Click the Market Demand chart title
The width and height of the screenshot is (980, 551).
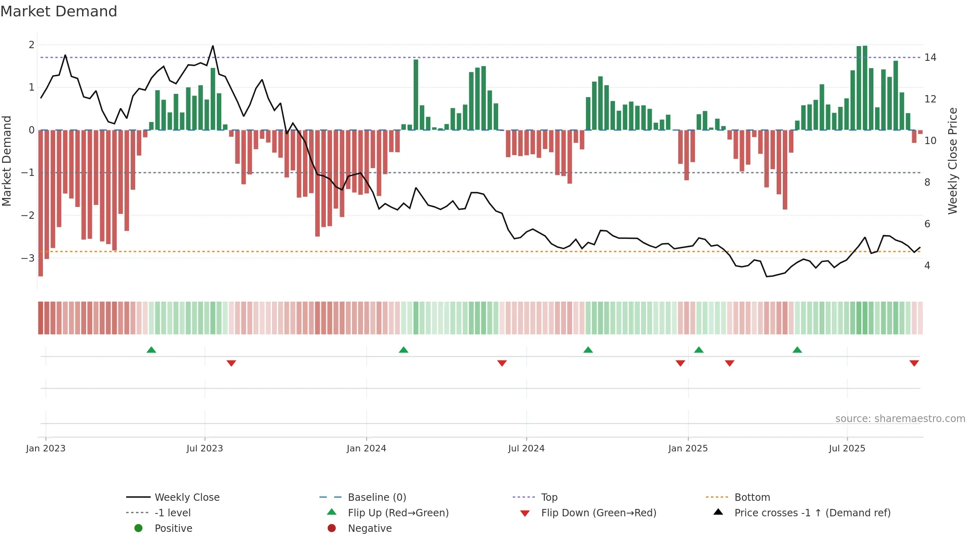pyautogui.click(x=59, y=11)
